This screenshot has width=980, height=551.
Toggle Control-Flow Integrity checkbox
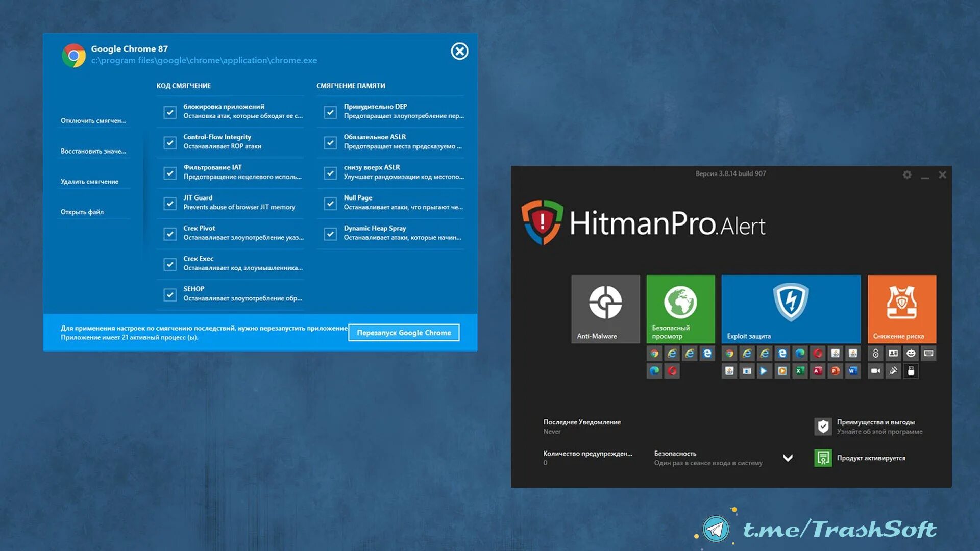pos(170,143)
